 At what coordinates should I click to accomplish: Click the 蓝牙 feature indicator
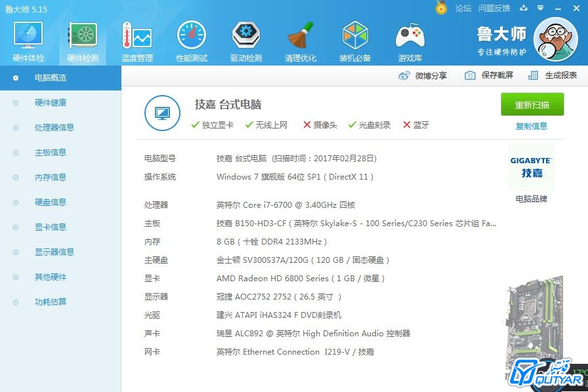click(x=416, y=125)
